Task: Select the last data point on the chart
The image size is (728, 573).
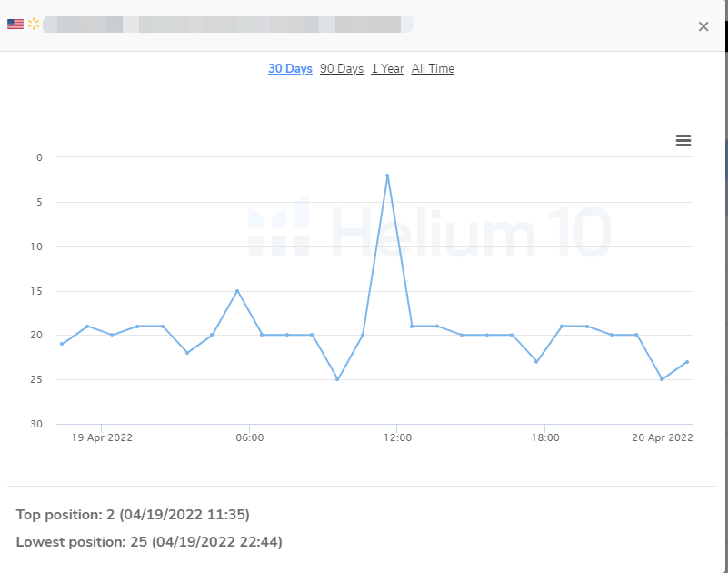Action: point(686,362)
